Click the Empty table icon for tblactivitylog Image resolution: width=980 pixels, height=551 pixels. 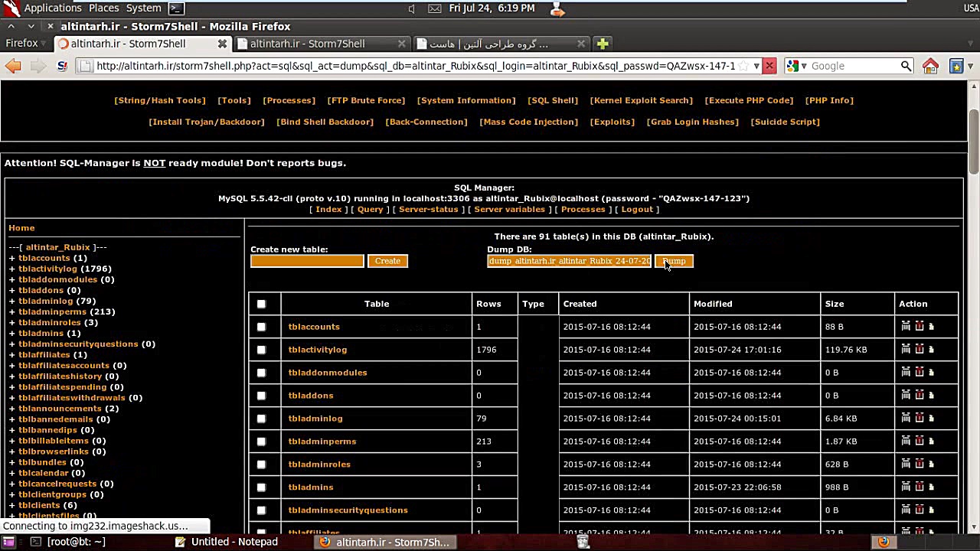pos(906,349)
